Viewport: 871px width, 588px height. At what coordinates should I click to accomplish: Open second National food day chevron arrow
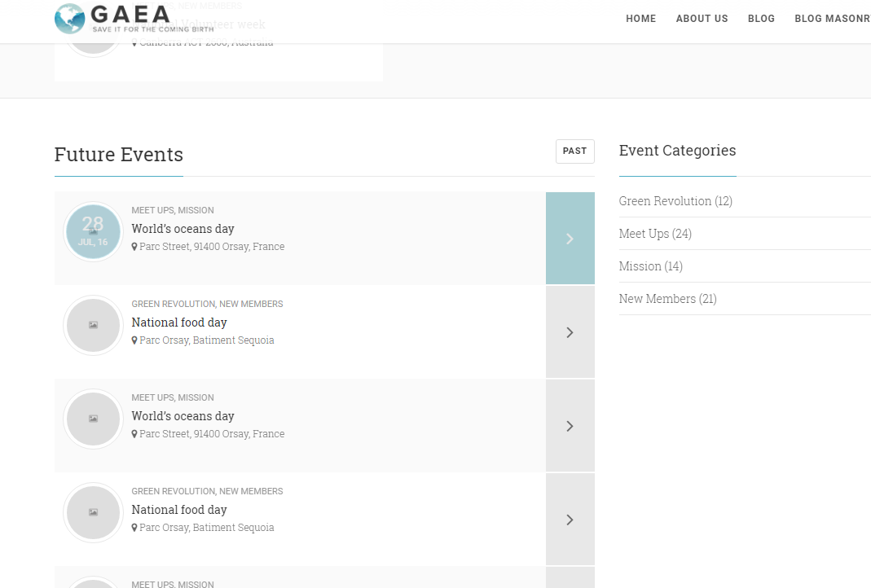(570, 520)
